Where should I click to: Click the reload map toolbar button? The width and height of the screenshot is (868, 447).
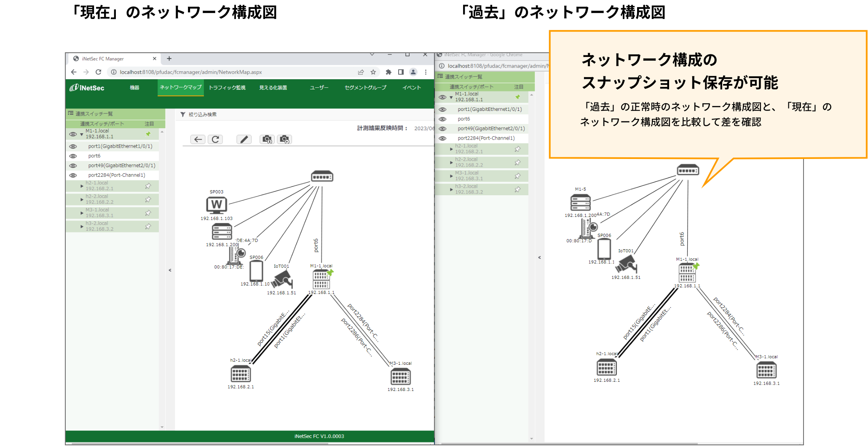[x=215, y=139]
